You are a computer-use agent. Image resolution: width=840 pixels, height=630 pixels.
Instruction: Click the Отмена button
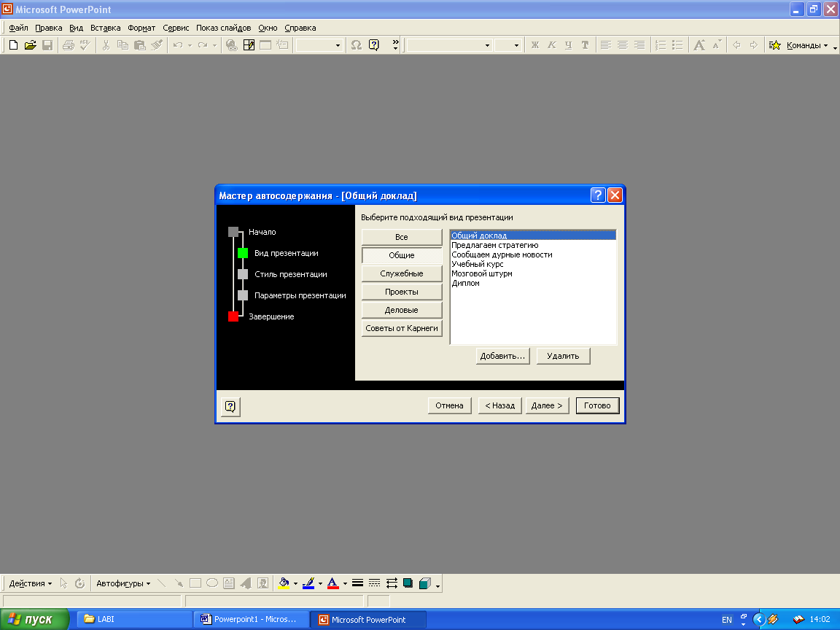(449, 405)
